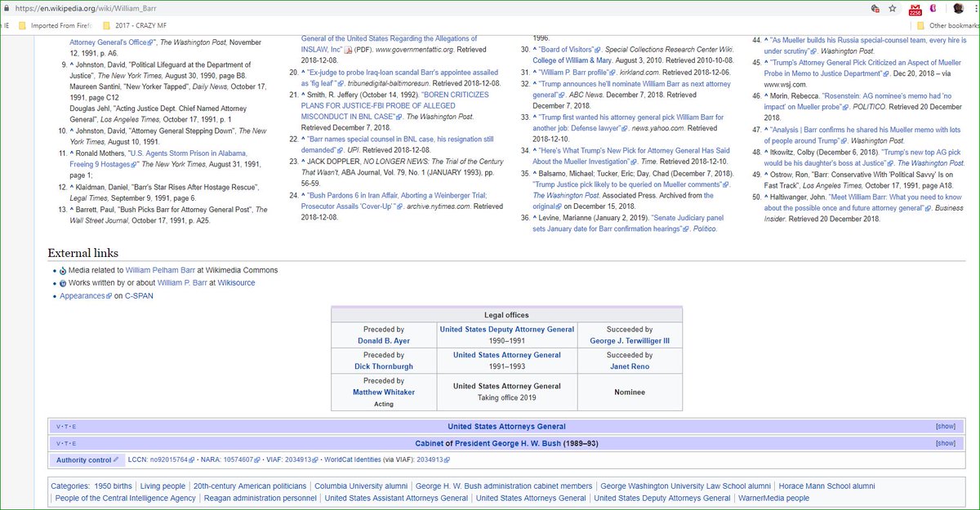980x510 pixels.
Task: Follow the Dick Thornburgh link
Action: [x=384, y=367]
